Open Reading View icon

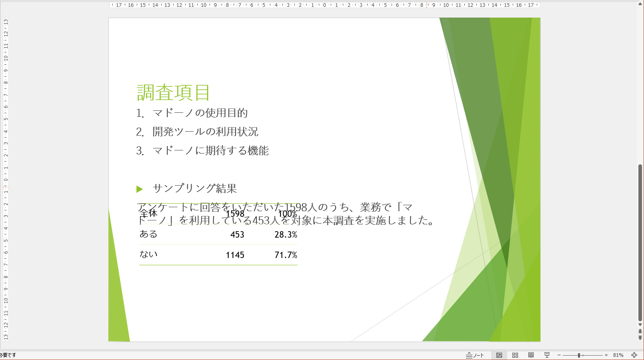click(x=531, y=355)
